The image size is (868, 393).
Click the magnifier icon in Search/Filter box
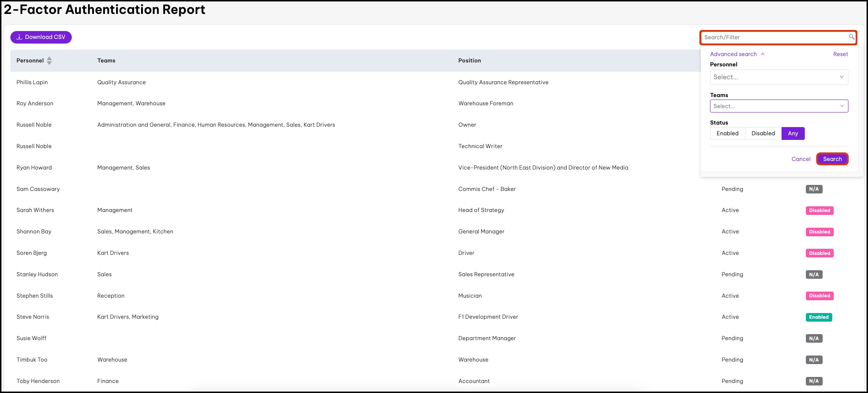(x=851, y=37)
